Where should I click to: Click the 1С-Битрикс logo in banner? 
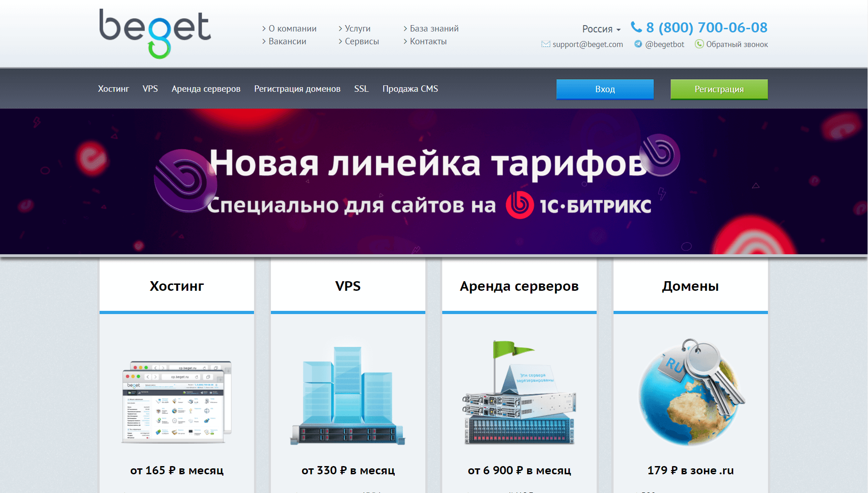coord(578,205)
